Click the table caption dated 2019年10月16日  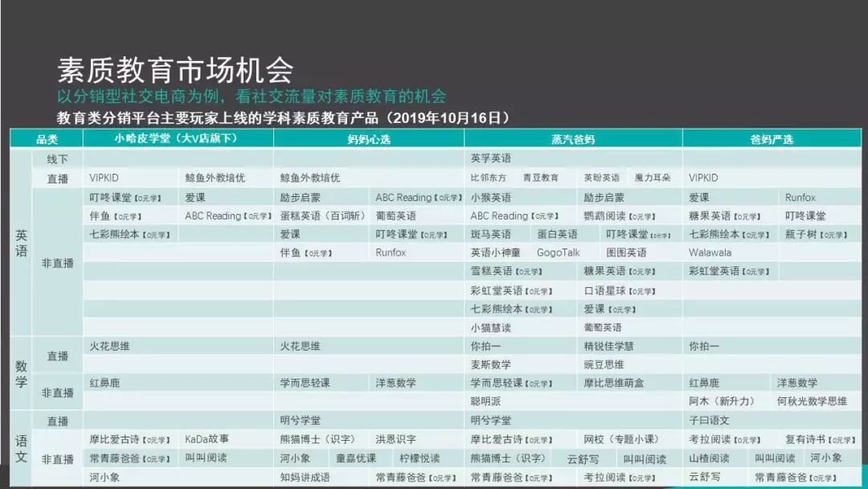pos(283,118)
